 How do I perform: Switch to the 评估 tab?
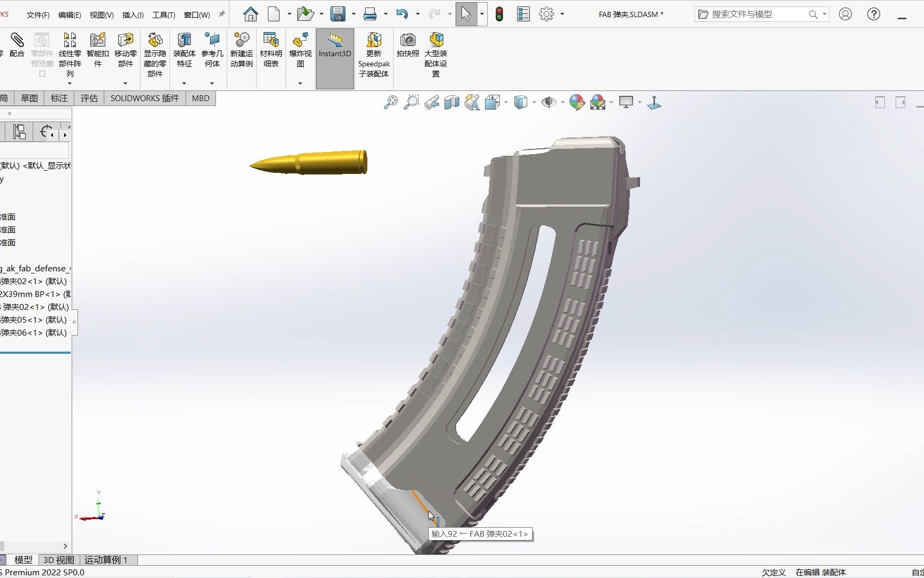[89, 98]
